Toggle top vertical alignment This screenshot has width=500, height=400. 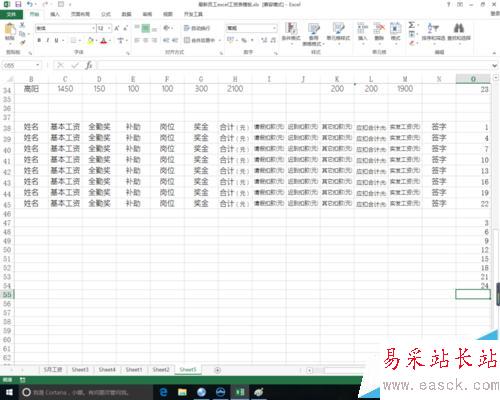pyautogui.click(x=137, y=28)
